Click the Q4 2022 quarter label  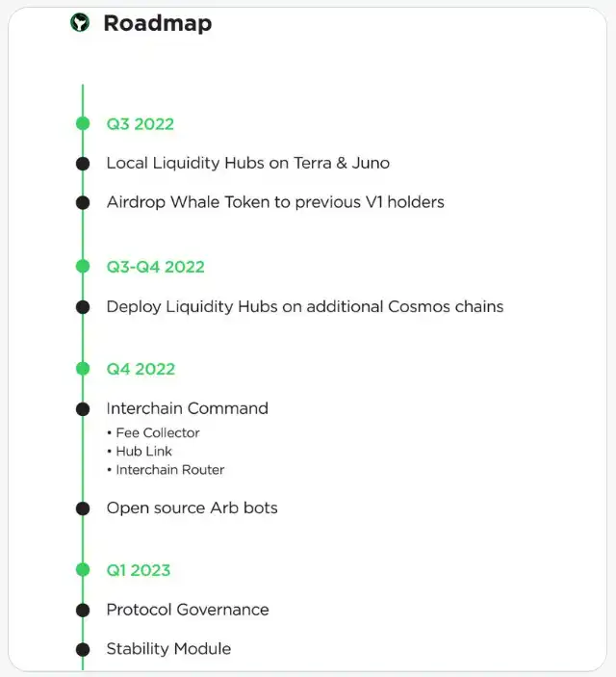[141, 369]
